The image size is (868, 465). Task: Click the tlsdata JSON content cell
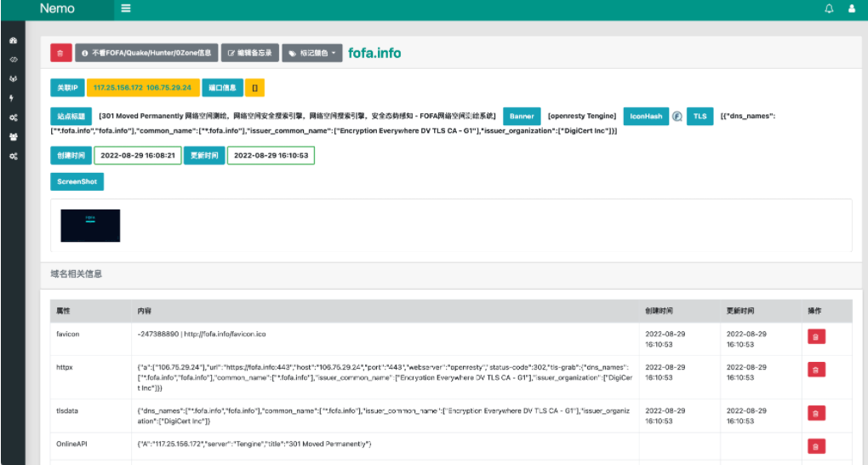(x=385, y=416)
